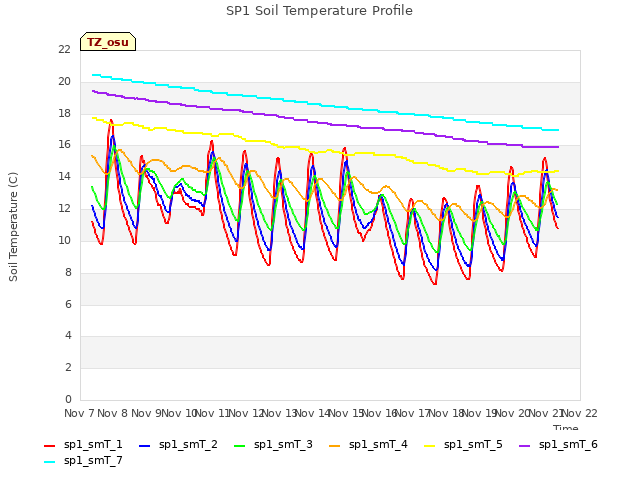Click the sp1_smT_2 legend label
Screen dimensions: 640x480
pyautogui.click(x=188, y=444)
